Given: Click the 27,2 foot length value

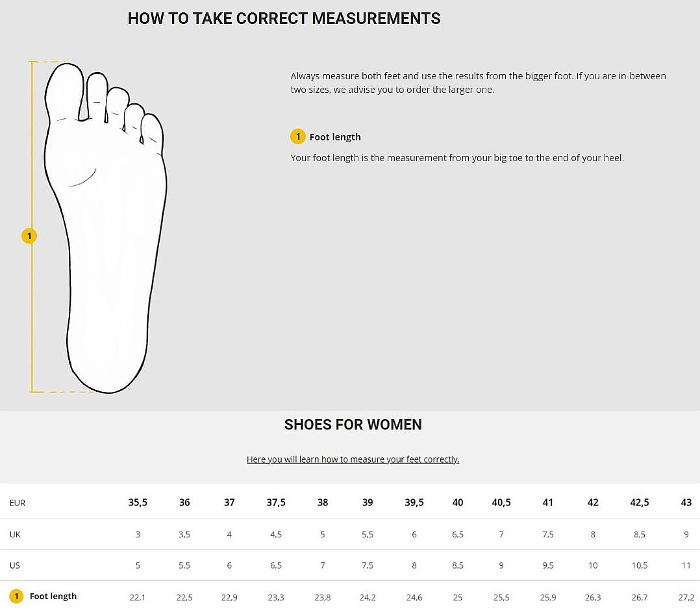Looking at the screenshot, I should [x=686, y=597].
